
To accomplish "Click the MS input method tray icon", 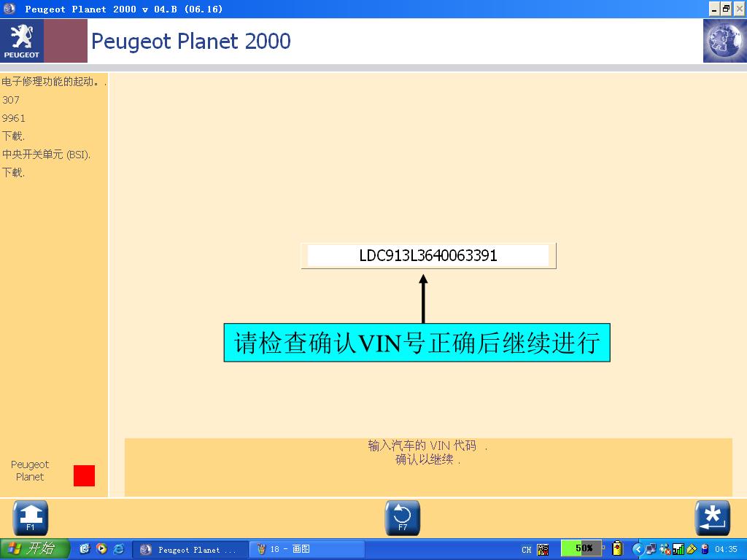I will point(543,550).
